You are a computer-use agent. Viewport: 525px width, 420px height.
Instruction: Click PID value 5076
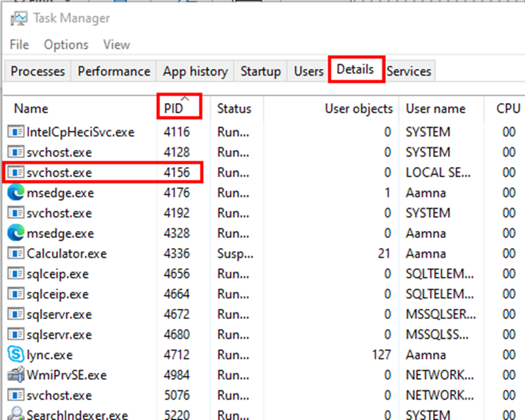tap(177, 395)
